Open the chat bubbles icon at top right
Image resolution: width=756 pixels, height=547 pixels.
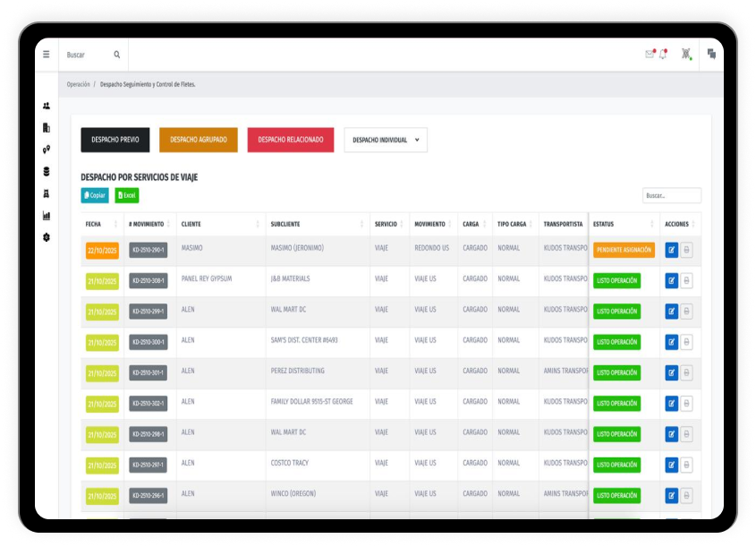[711, 55]
